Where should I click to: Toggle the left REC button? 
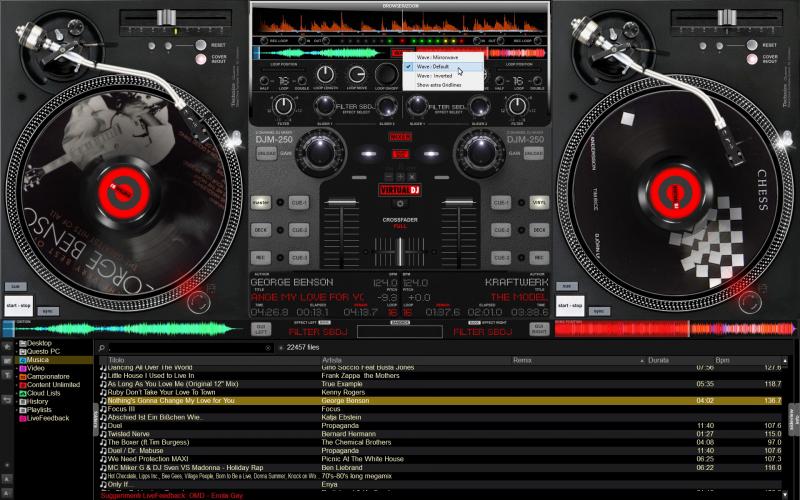click(261, 258)
